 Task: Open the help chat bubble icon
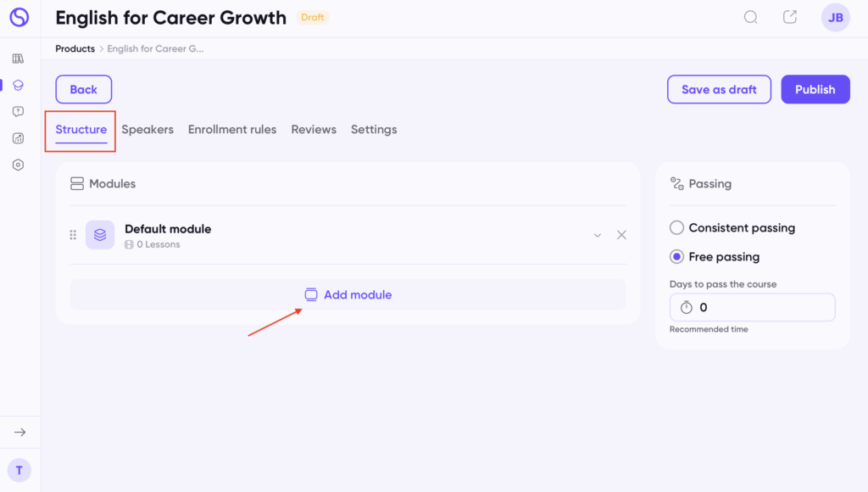click(19, 111)
